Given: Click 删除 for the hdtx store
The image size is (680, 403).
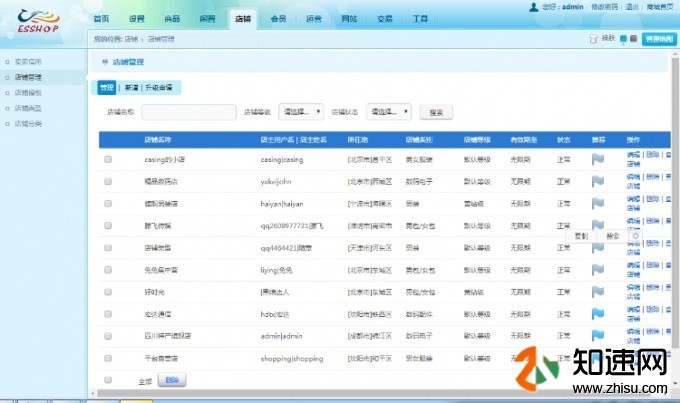Looking at the screenshot, I should [653, 309].
